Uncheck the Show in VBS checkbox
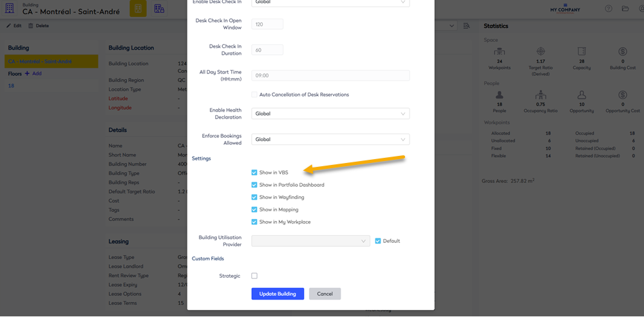The image size is (644, 317). [x=254, y=173]
